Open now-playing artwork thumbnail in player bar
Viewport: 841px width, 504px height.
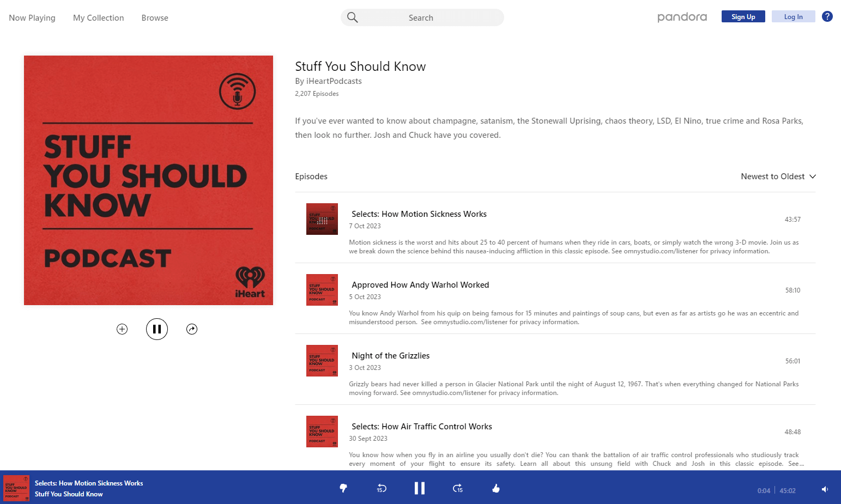16,488
